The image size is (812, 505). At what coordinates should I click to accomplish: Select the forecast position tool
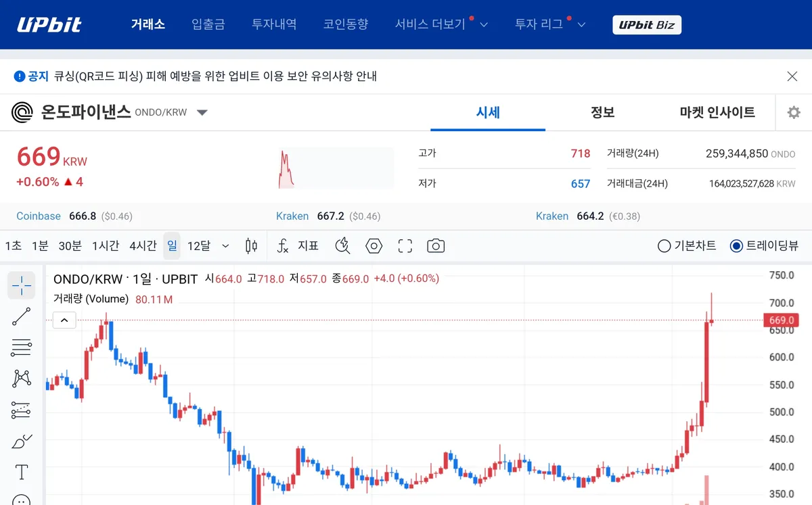(x=22, y=410)
